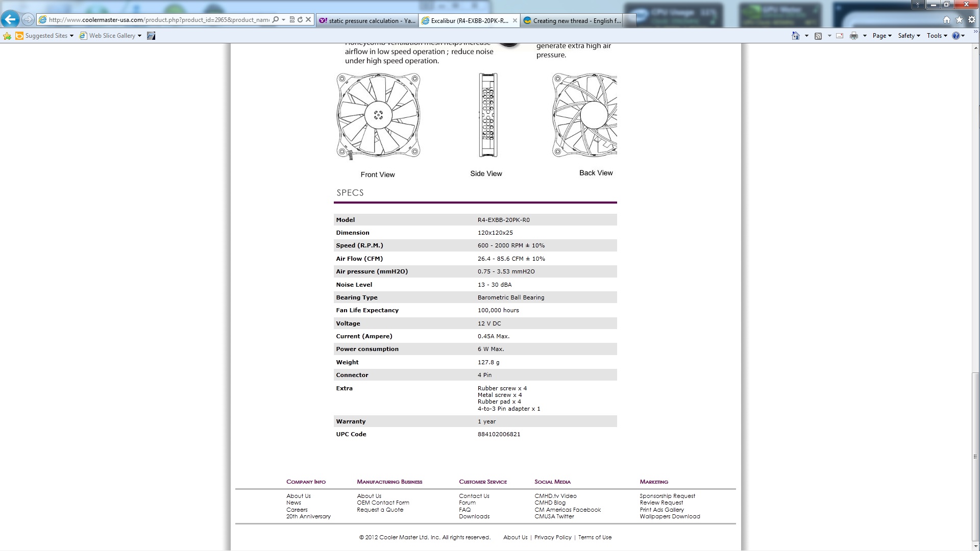Click the Stop loading X icon
Screen dimensions: 980x551
[x=308, y=20]
